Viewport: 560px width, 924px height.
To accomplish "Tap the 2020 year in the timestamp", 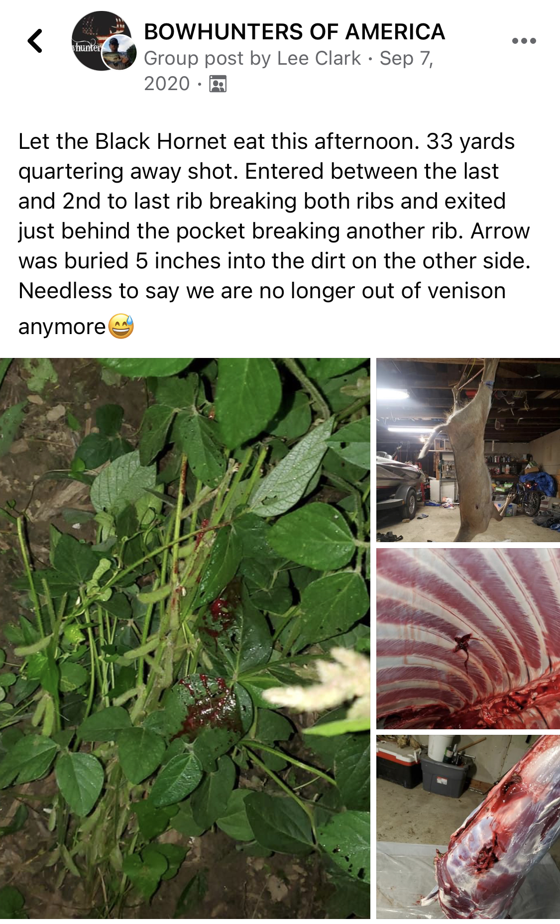I will click(x=167, y=84).
